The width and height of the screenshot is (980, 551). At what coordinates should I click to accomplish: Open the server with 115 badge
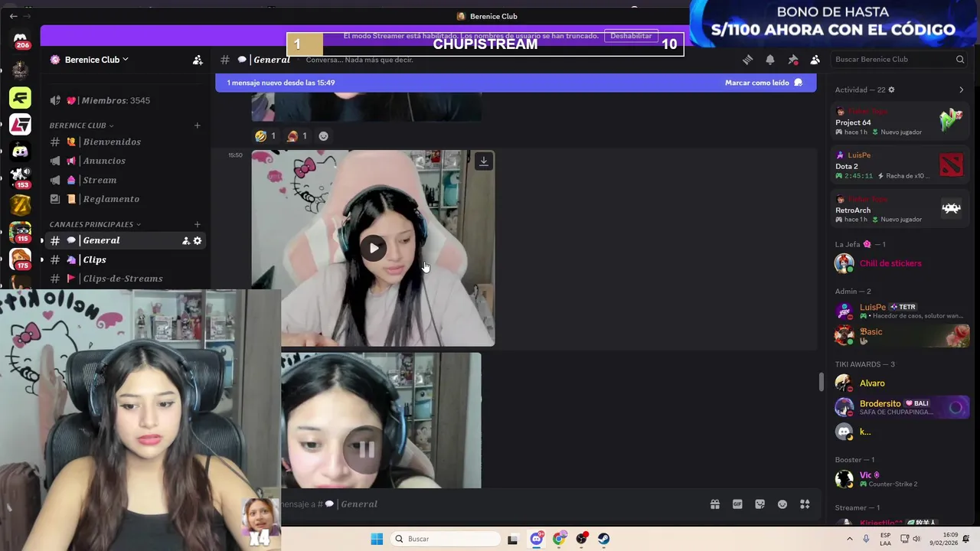click(x=21, y=232)
